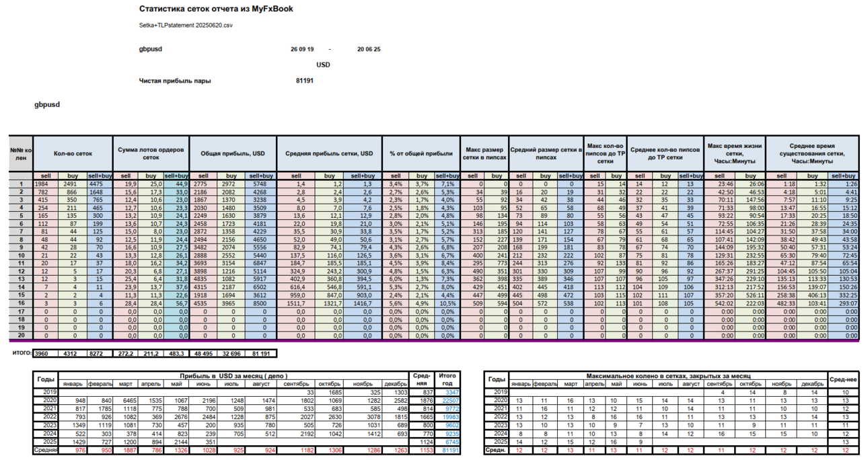Click the 'Макс время жизни сетки' header

click(735, 153)
